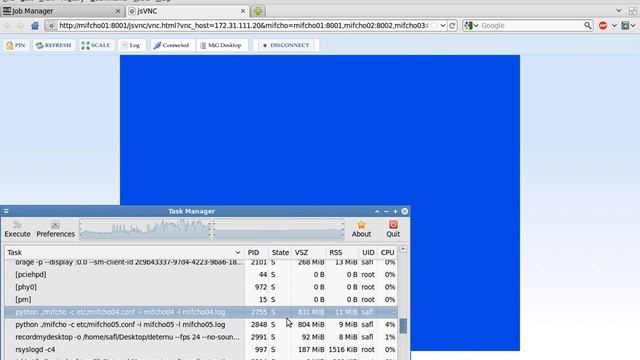
Task: Click the Task Manager scrollbar up arrow
Action: tap(403, 249)
